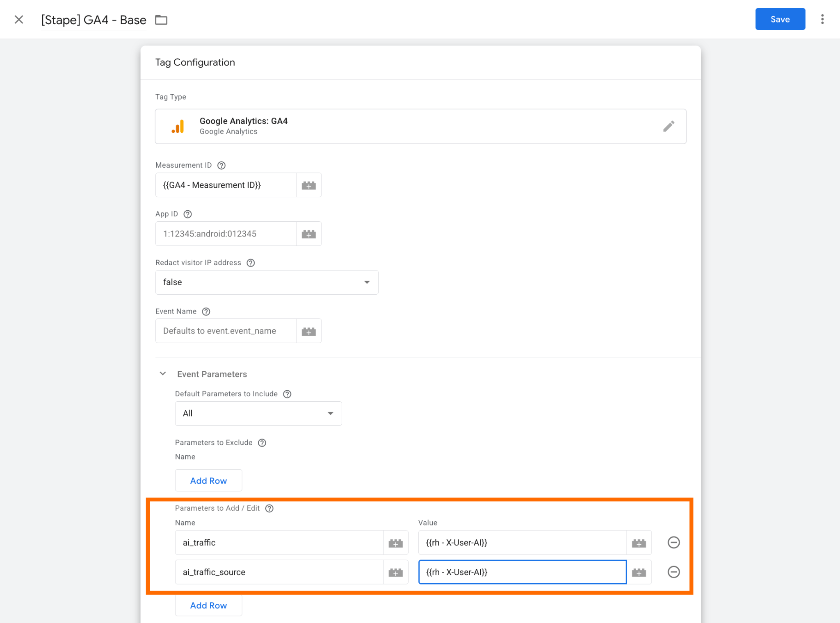Insert a variable into Event Name field
Viewport: 840px width, 623px height.
[309, 331]
